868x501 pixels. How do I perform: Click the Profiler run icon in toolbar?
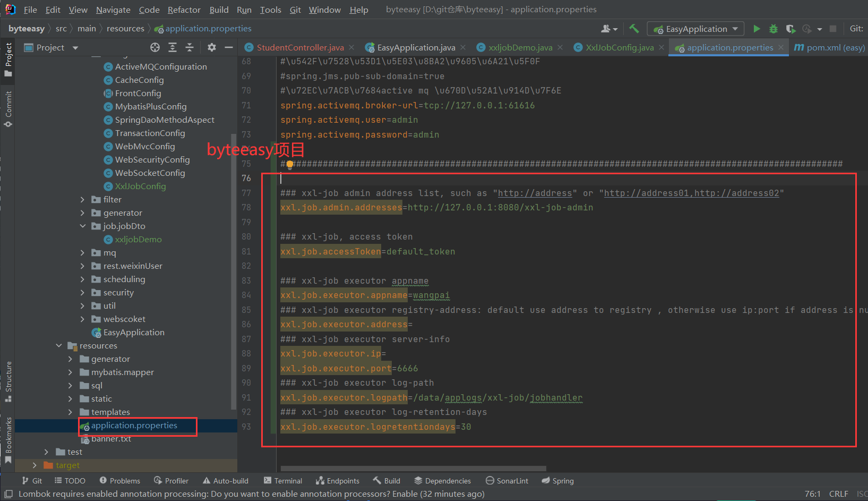point(807,29)
